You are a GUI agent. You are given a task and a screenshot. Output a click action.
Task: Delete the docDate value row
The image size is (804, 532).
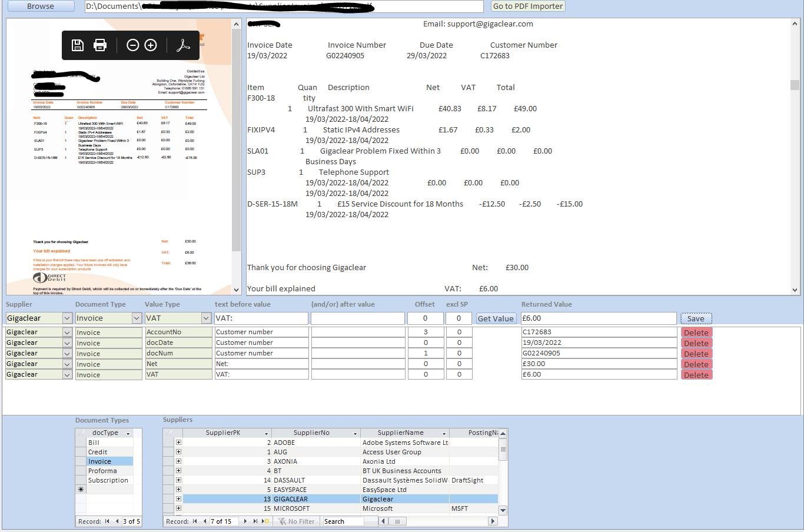[696, 343]
